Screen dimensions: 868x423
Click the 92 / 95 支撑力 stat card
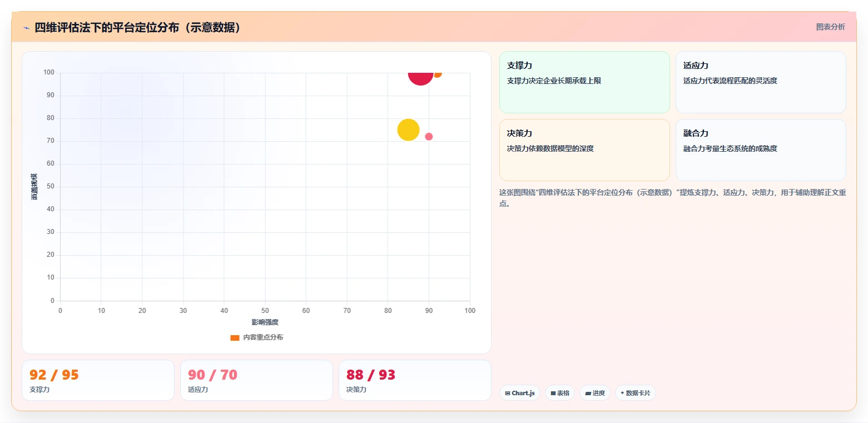click(98, 380)
